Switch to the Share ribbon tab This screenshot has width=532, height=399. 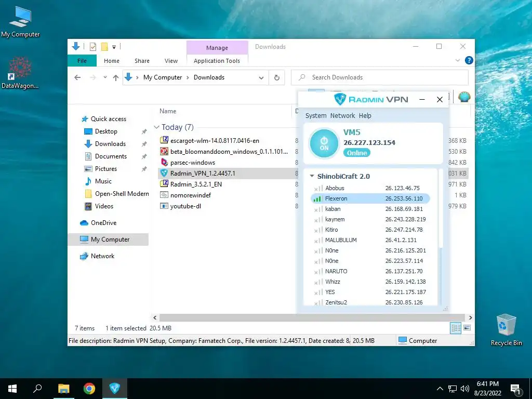pyautogui.click(x=142, y=61)
